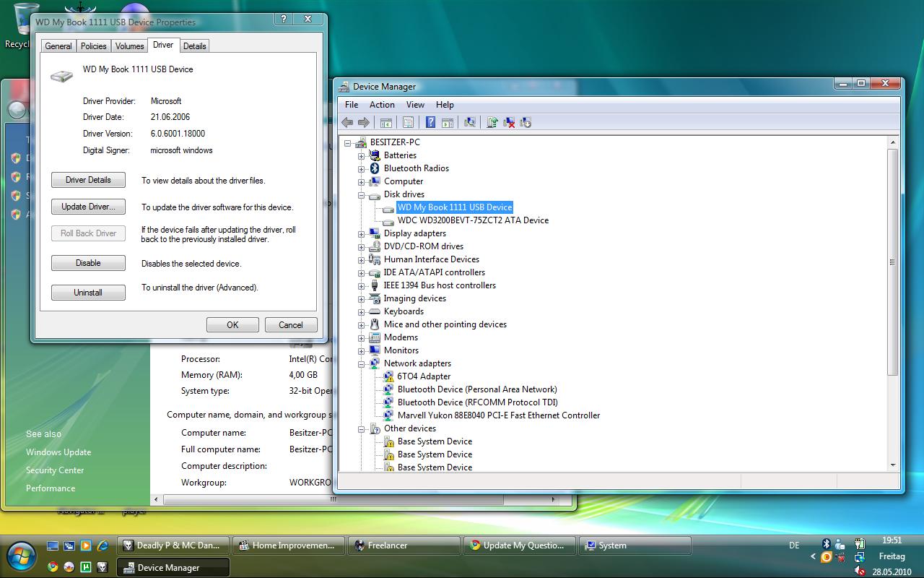Collapse the Disk drives node
Viewport: 924px width, 578px height.
pyautogui.click(x=361, y=194)
